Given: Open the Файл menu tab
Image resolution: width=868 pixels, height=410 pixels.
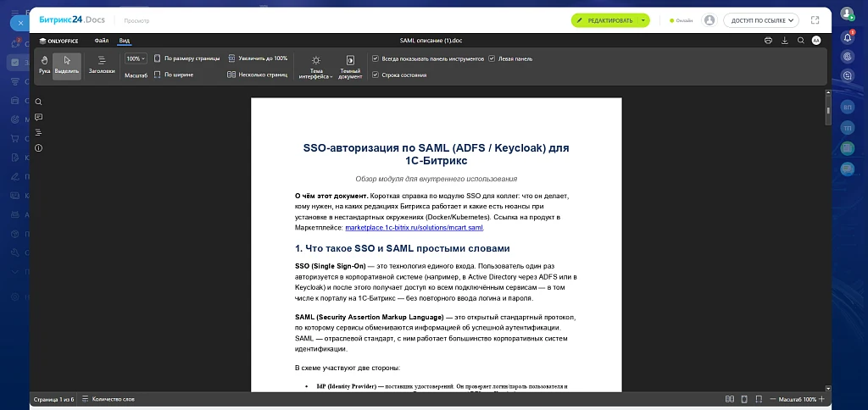Looking at the screenshot, I should (102, 41).
